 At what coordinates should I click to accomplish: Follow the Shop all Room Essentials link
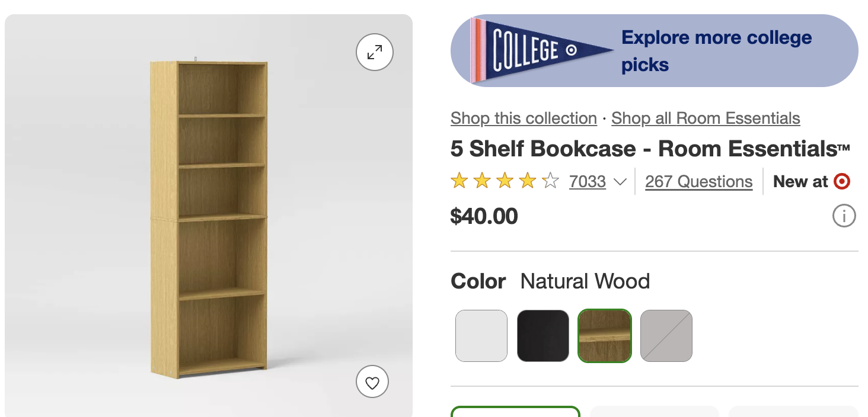coord(706,118)
